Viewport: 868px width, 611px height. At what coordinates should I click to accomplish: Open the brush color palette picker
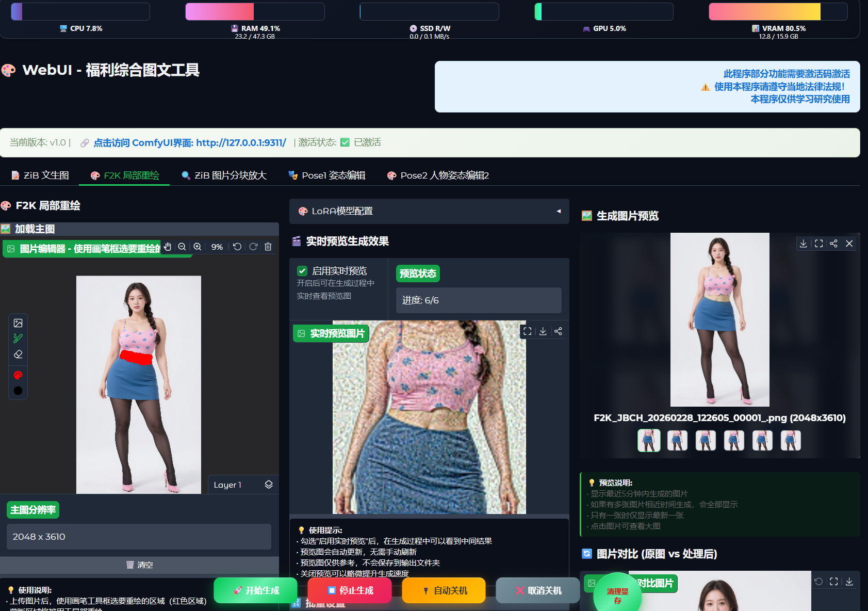[x=18, y=375]
